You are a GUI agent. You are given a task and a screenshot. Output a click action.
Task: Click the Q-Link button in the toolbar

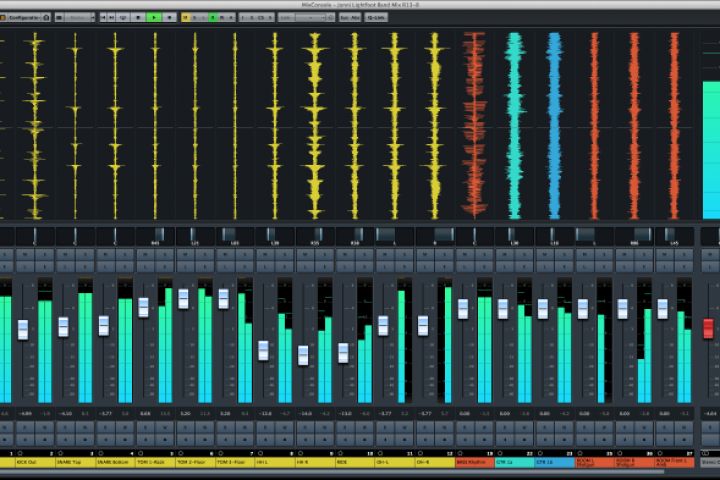(x=376, y=17)
